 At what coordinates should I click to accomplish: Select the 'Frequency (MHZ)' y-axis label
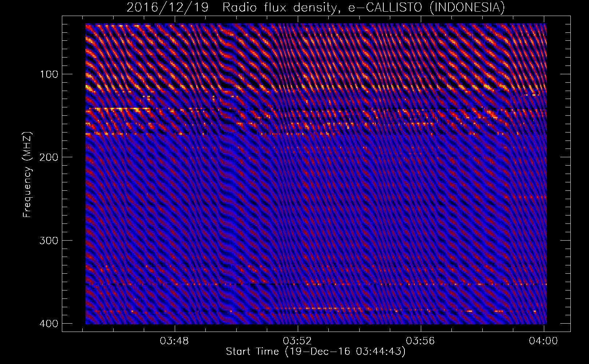(28, 174)
